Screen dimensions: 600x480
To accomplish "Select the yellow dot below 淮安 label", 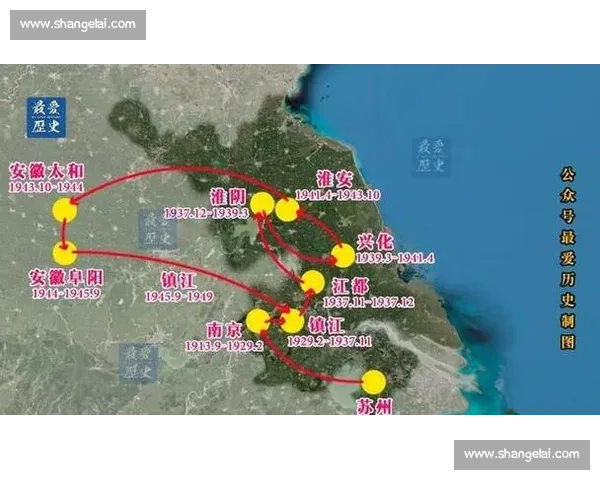I will pyautogui.click(x=287, y=210).
